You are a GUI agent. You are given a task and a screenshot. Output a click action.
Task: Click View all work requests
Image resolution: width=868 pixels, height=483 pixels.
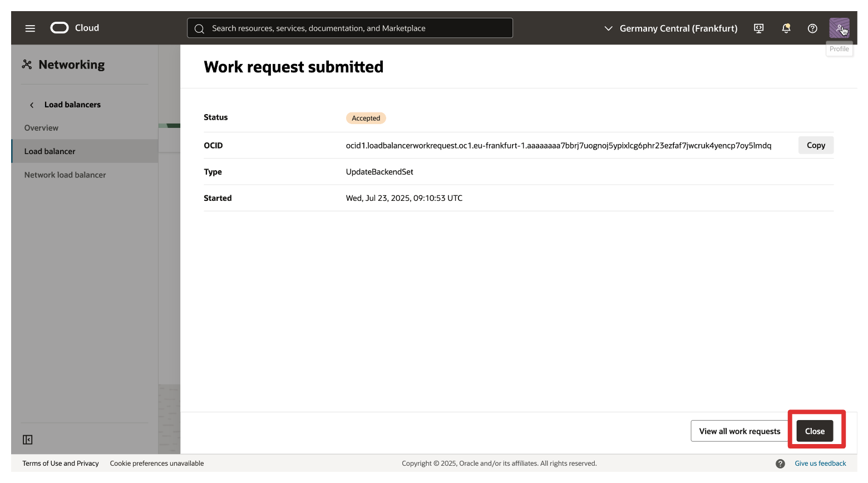click(x=739, y=431)
